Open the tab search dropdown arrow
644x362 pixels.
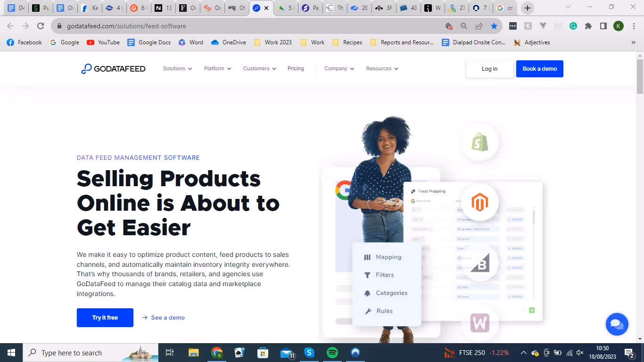[568, 7]
